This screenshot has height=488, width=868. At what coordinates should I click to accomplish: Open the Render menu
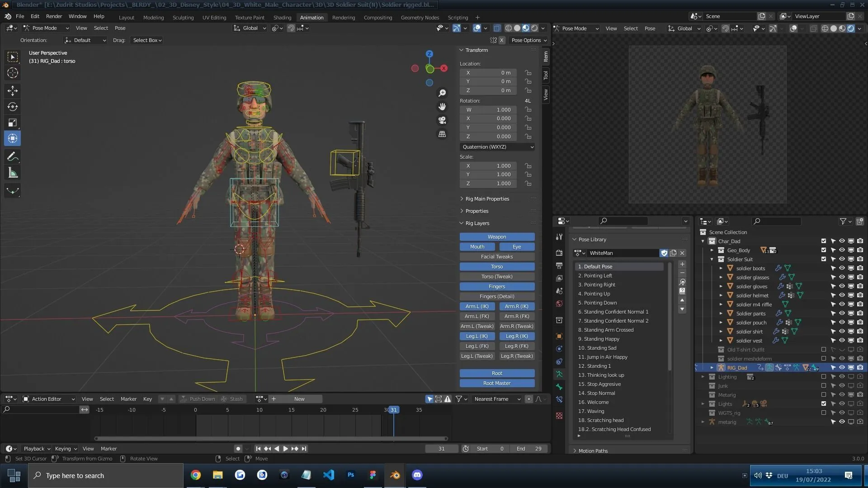pos(54,16)
